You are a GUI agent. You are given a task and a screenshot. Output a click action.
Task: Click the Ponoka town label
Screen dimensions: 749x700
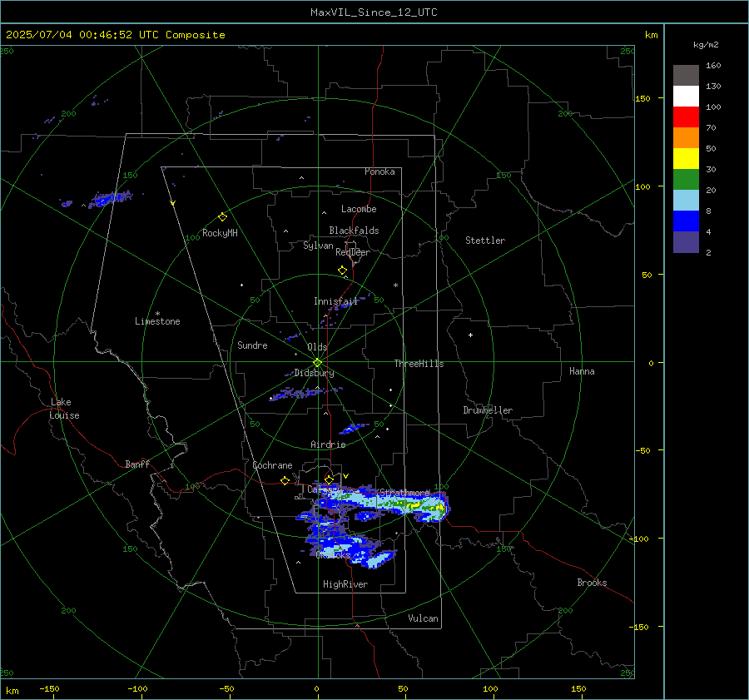[x=379, y=171]
